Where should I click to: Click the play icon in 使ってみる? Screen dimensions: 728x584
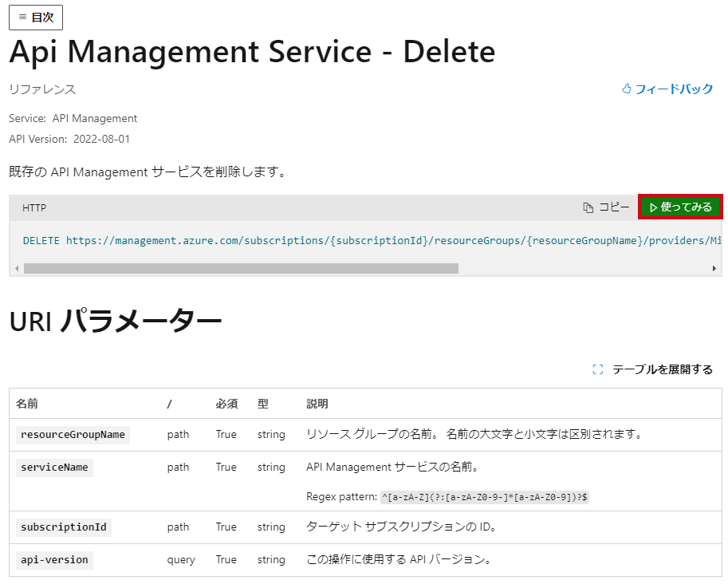point(653,207)
